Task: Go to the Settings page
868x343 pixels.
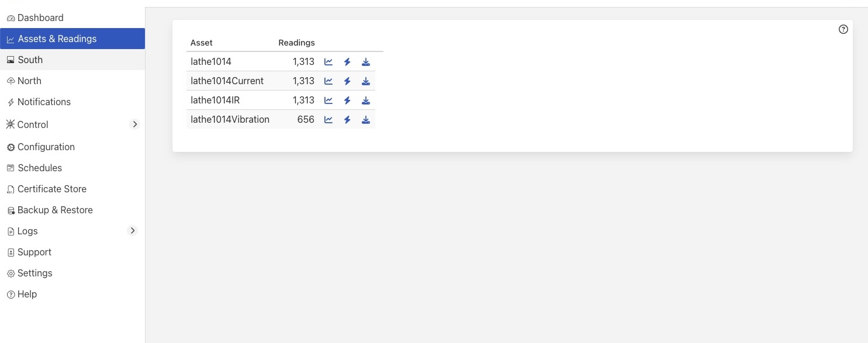Action: pos(34,273)
